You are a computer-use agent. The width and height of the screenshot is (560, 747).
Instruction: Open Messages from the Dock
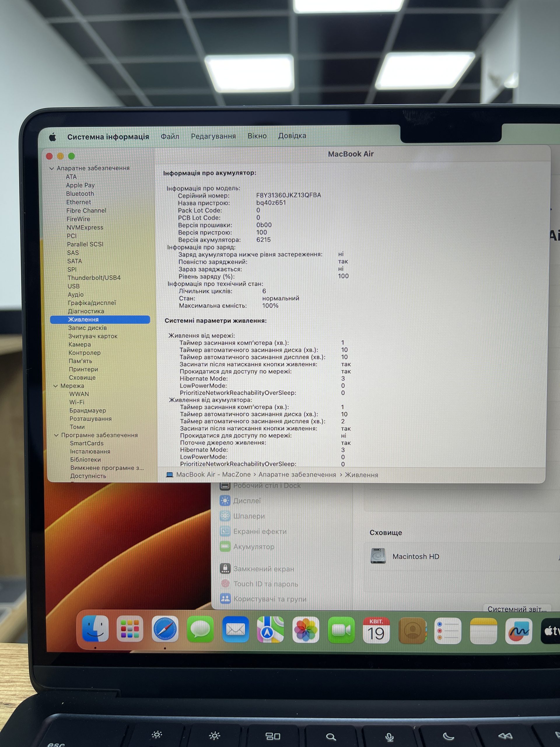point(200,629)
